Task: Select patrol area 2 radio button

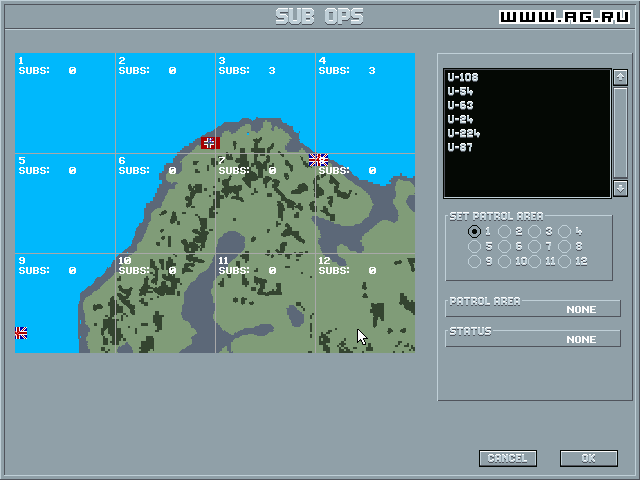Action: pyautogui.click(x=504, y=231)
